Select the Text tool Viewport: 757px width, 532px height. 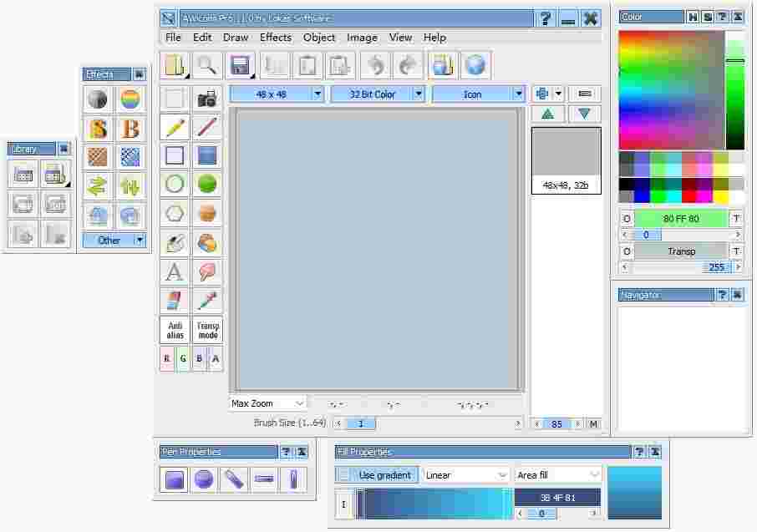click(x=174, y=271)
